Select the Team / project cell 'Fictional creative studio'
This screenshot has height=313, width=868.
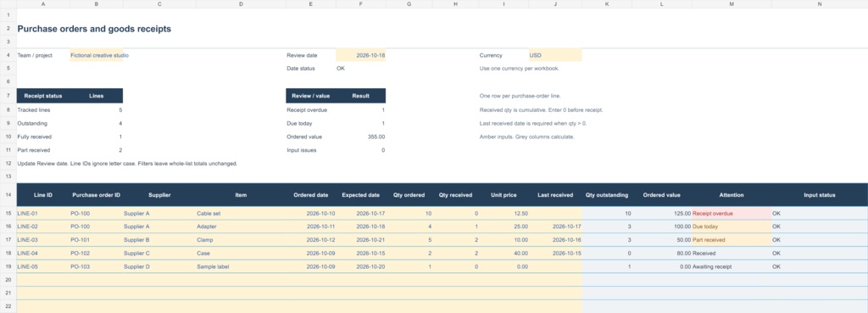coord(97,55)
